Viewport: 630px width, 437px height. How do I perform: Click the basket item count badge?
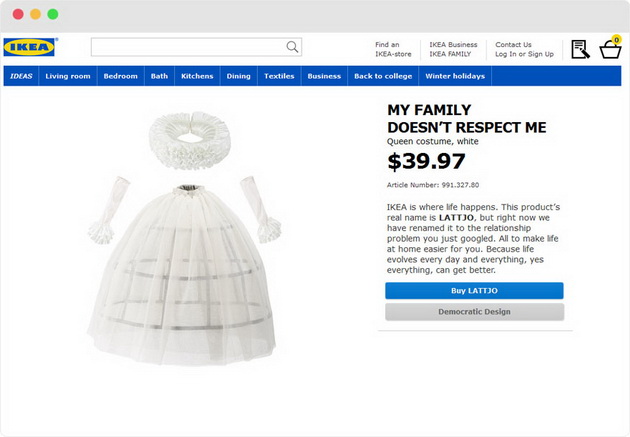point(616,39)
